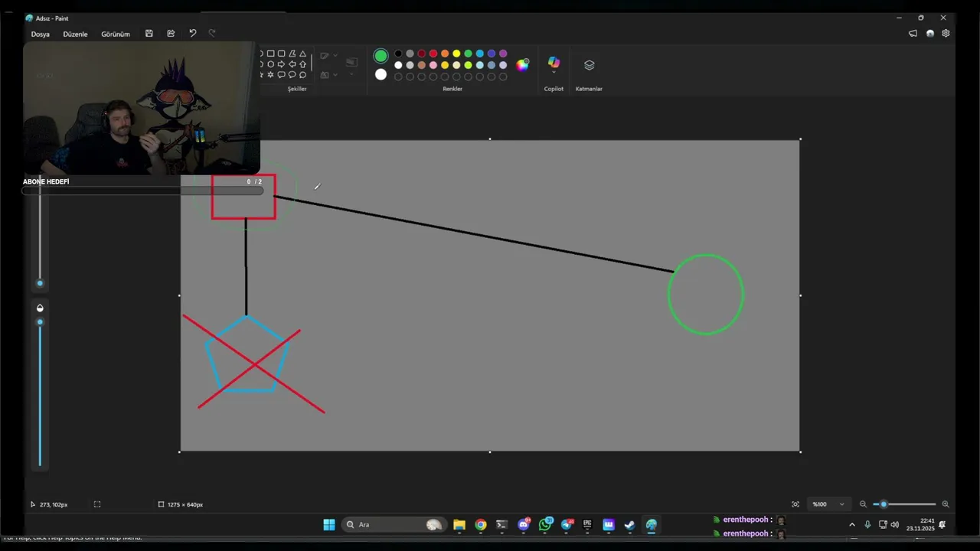Open Google Chrome from the taskbar

click(x=481, y=525)
